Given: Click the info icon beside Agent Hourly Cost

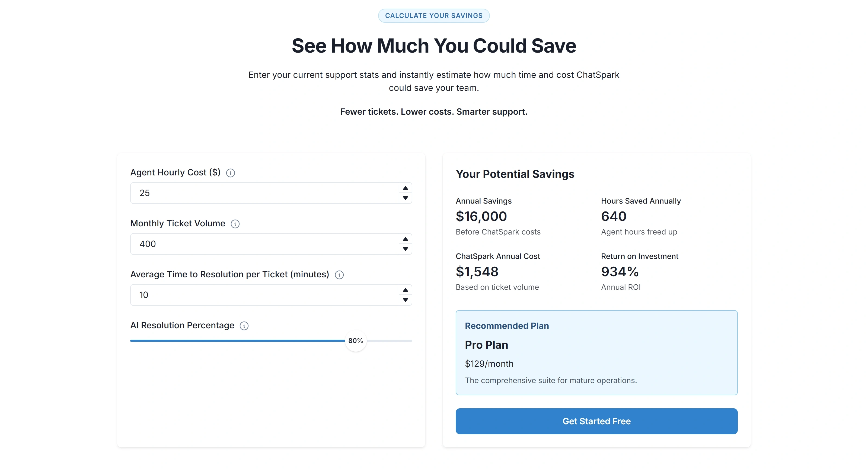Looking at the screenshot, I should pos(231,173).
